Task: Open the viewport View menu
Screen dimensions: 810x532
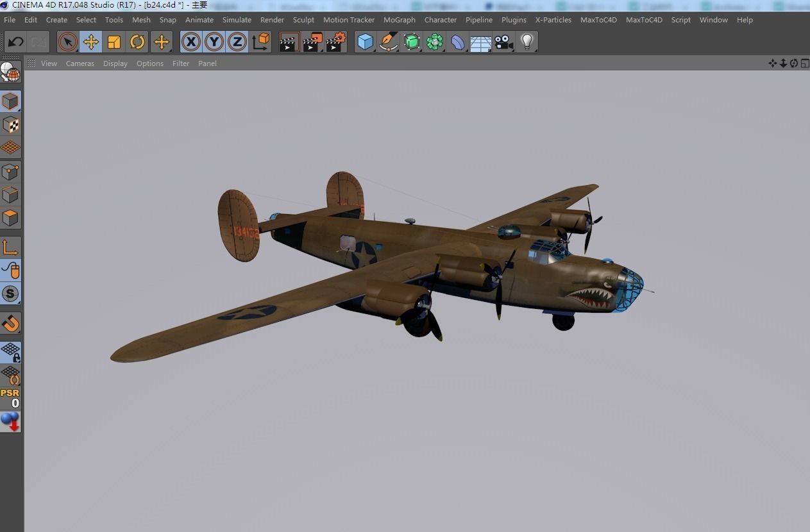Action: (49, 63)
